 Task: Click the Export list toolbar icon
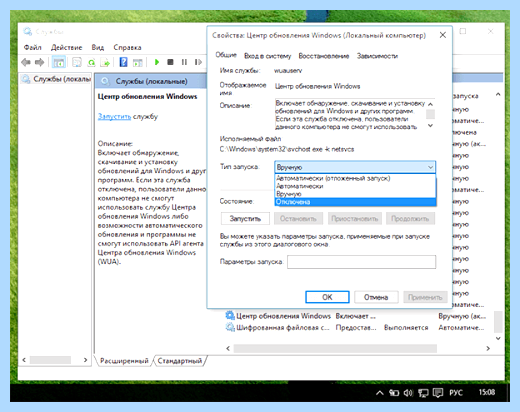click(x=105, y=62)
